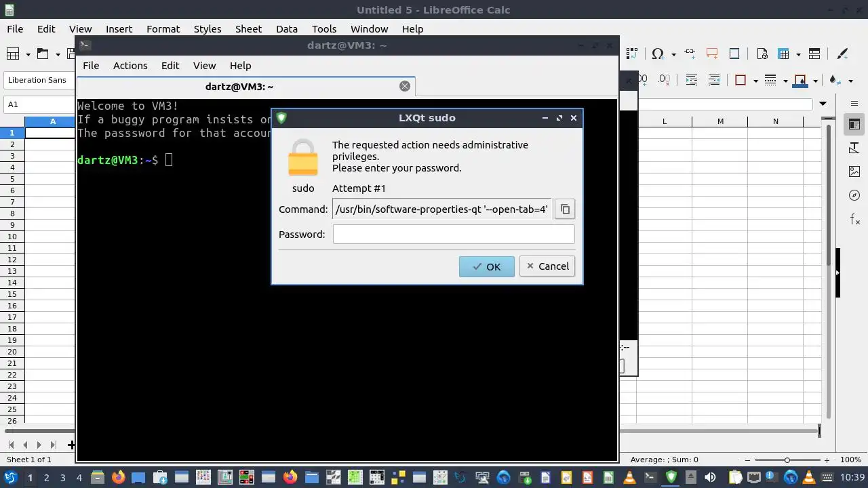Zoom in with the plus next to slider
868x488 pixels.
[x=827, y=460]
